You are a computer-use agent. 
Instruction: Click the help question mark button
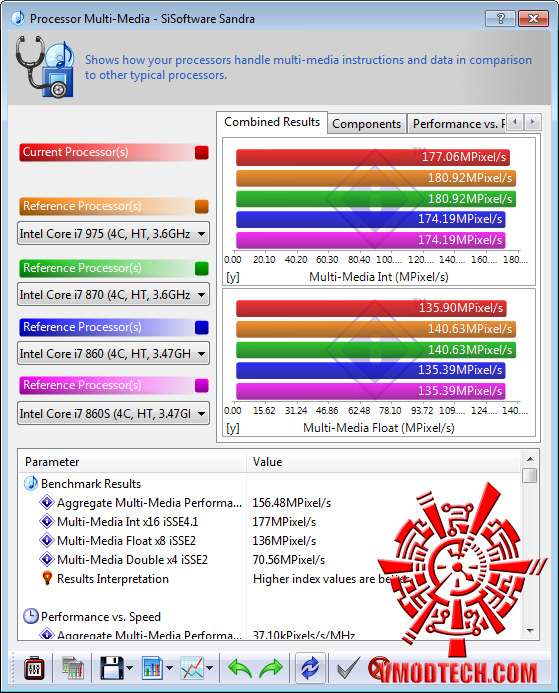click(500, 19)
